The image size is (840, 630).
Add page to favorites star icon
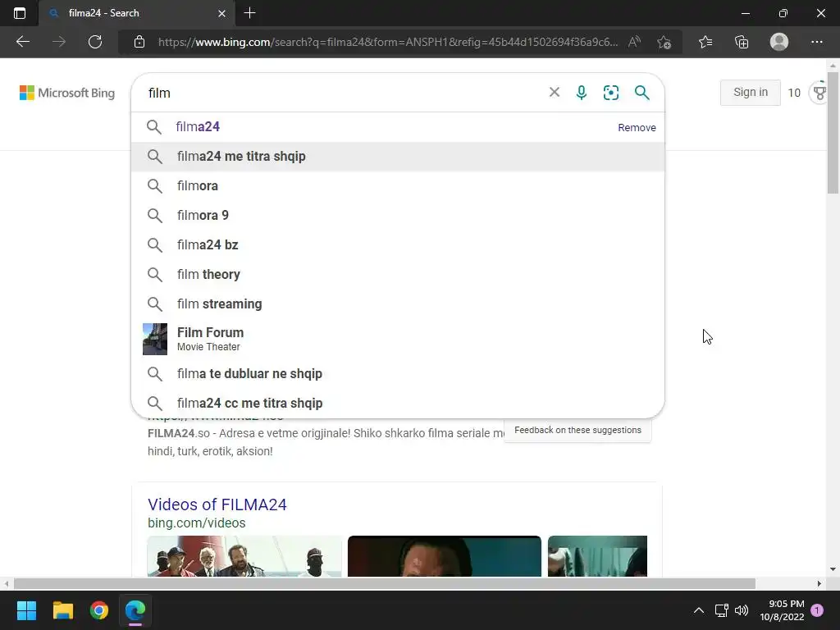point(664,42)
